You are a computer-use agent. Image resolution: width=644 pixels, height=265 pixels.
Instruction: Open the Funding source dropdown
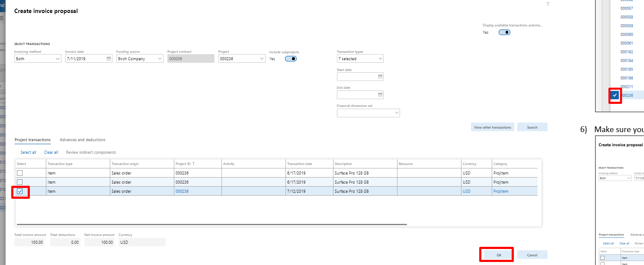160,58
